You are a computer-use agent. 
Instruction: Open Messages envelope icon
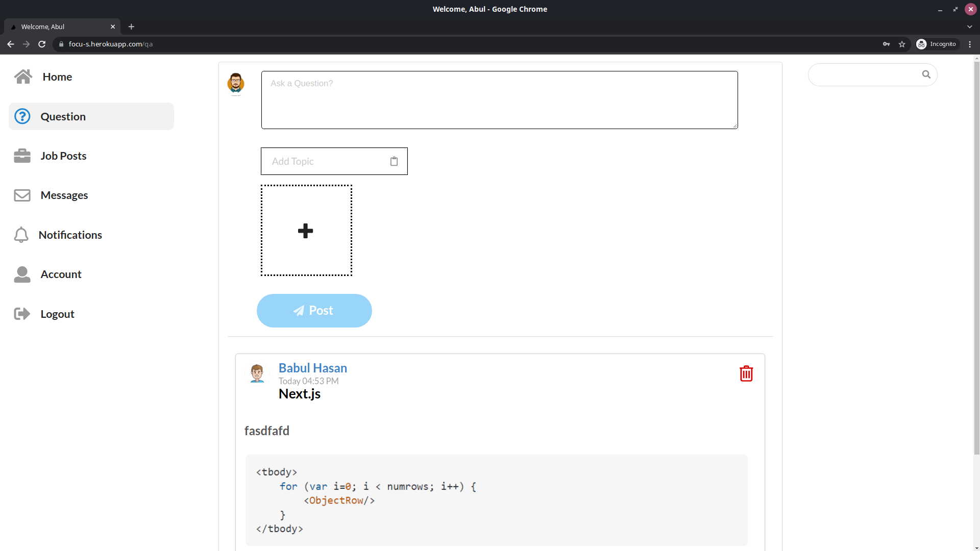(x=22, y=195)
